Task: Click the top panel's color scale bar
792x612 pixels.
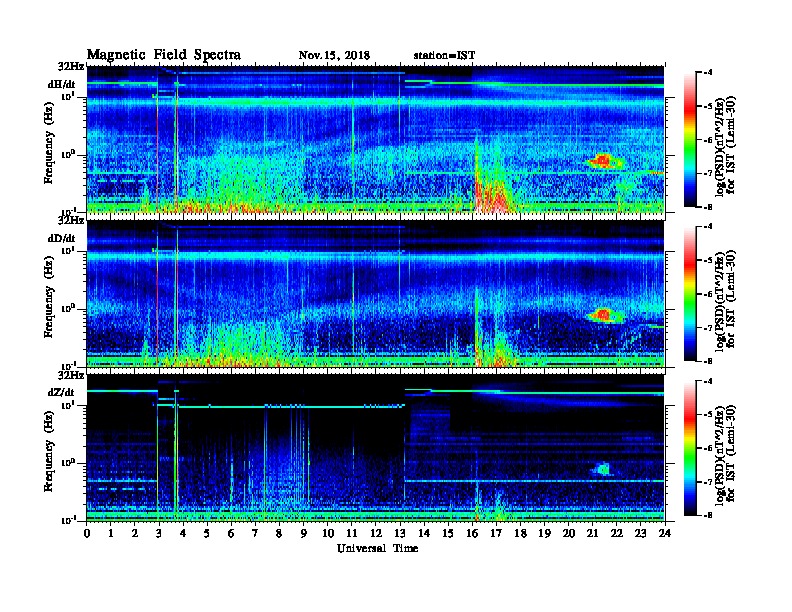Action: coord(690,139)
